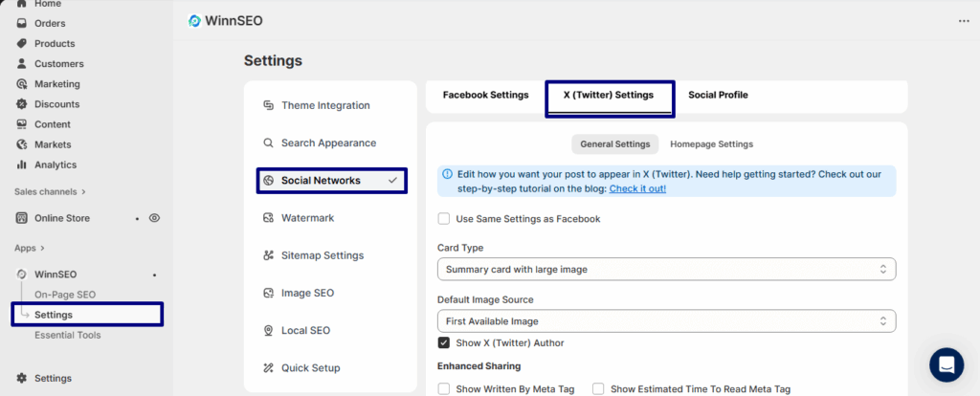Screen dimensions: 980x396
Task: Click the Theme Integration icon
Action: (268, 105)
